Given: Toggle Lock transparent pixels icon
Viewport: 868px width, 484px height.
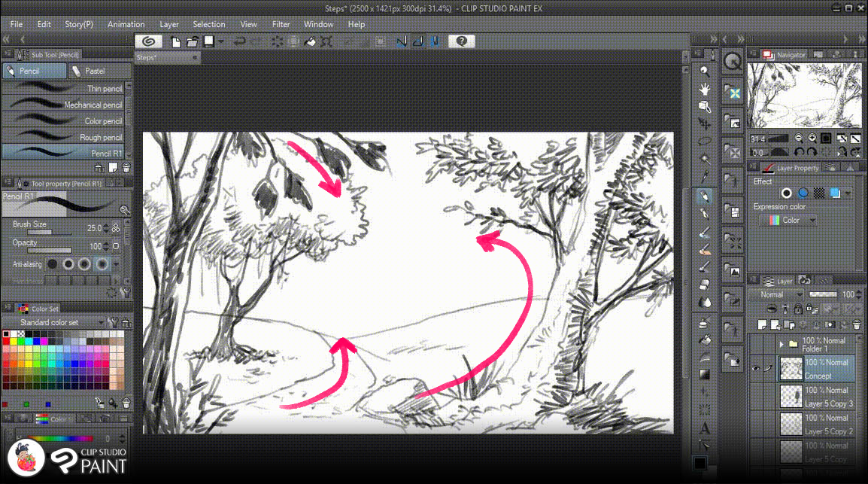Looking at the screenshot, I should tap(811, 309).
